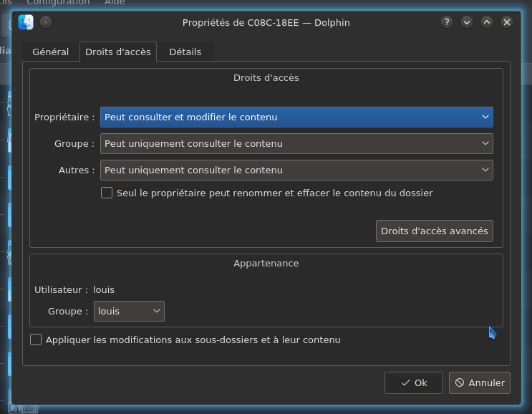Click the pin button next to the window icon
This screenshot has width=532, height=414.
click(x=46, y=22)
